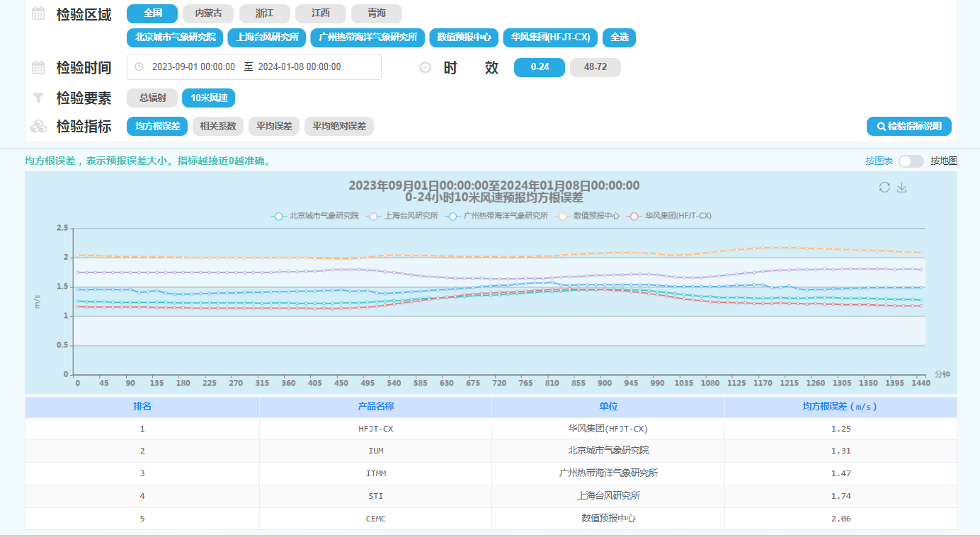This screenshot has height=537, width=980.
Task: Click the 按地图 label
Action: [944, 161]
